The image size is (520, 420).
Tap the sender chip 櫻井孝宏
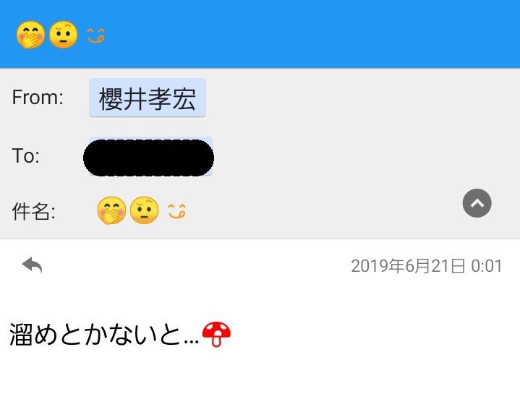click(x=148, y=98)
